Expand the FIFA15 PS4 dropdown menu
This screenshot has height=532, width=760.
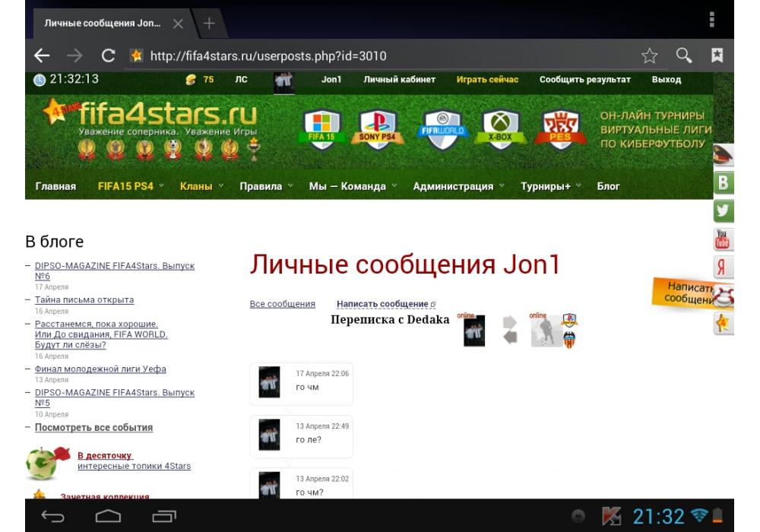tap(131, 186)
